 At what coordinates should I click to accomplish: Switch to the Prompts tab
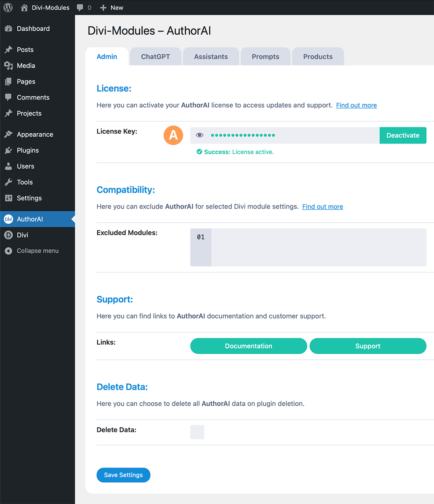click(x=265, y=57)
